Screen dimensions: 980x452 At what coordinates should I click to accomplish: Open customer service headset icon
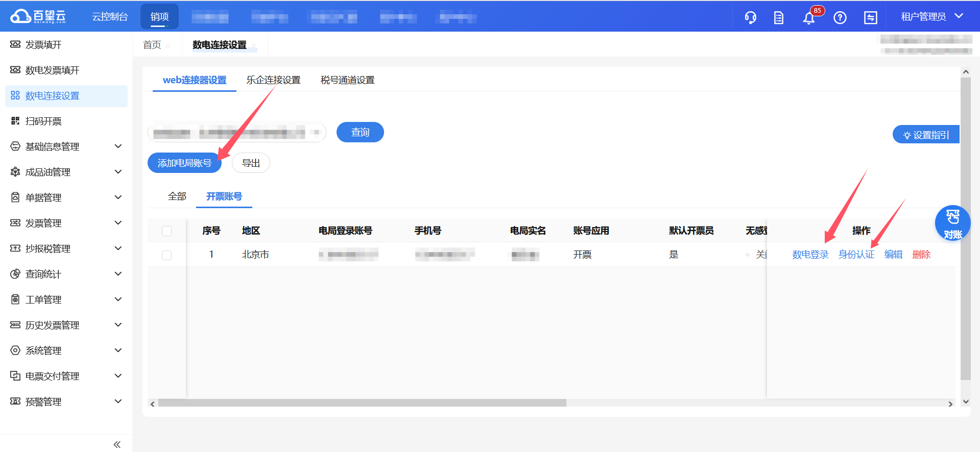point(750,18)
